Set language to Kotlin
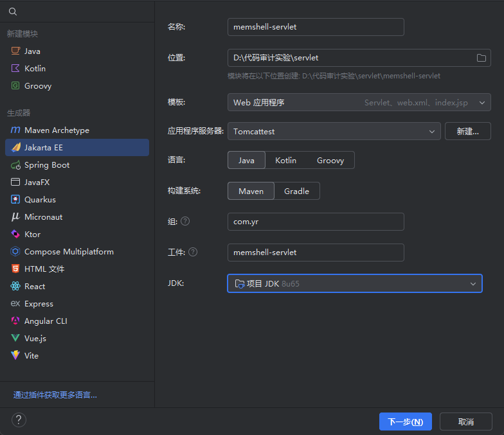The image size is (504, 435). (285, 161)
